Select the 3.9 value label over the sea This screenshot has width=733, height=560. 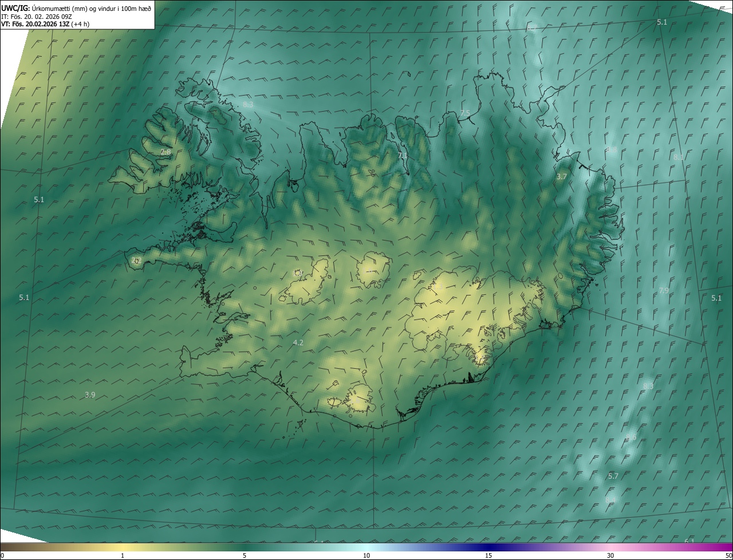click(x=90, y=395)
